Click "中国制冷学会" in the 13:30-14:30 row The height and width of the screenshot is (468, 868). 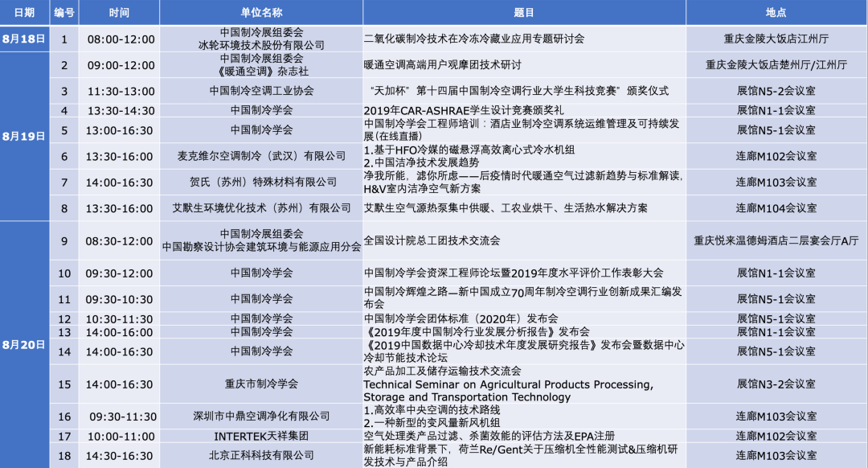click(261, 110)
